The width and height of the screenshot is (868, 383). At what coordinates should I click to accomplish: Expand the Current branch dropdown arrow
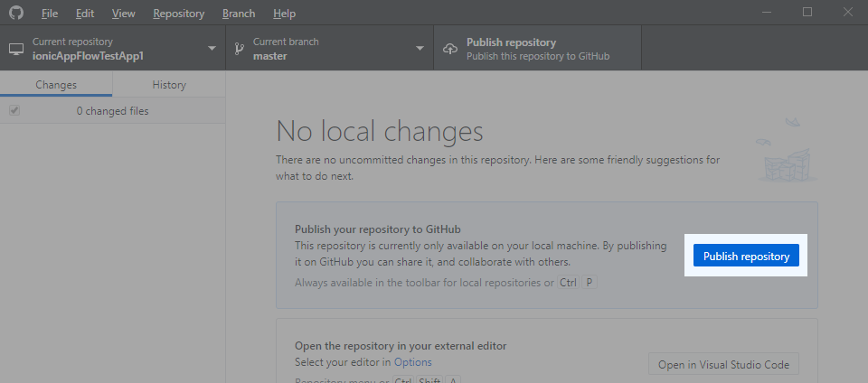420,49
